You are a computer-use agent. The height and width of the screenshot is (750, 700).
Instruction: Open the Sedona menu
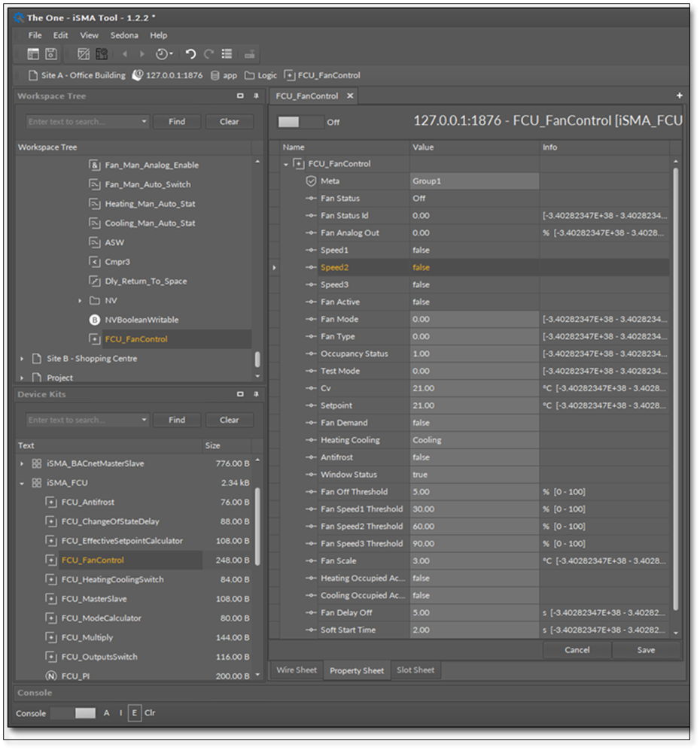(x=124, y=35)
